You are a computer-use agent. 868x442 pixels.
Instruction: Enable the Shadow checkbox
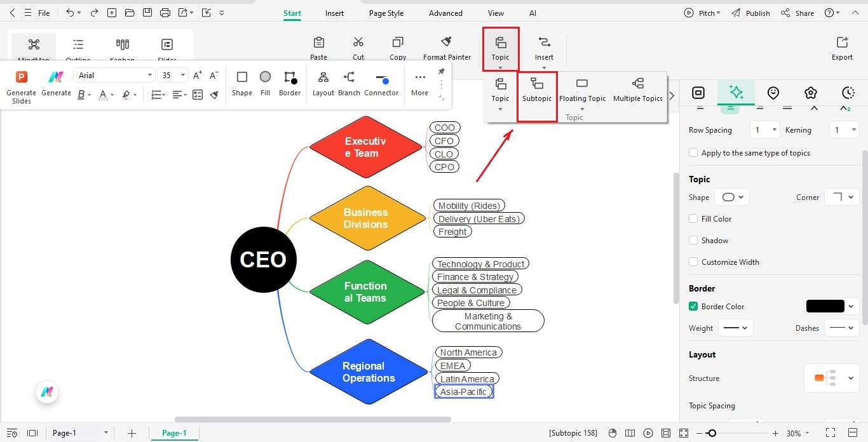(693, 240)
